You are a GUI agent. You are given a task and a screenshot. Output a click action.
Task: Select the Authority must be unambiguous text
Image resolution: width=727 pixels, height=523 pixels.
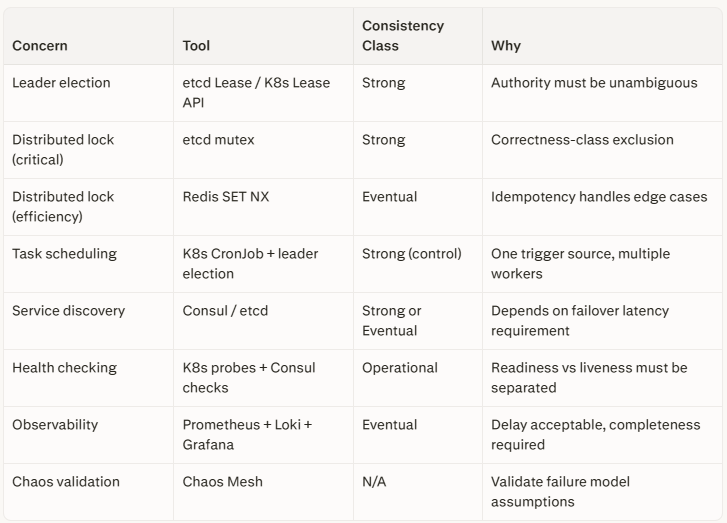594,83
